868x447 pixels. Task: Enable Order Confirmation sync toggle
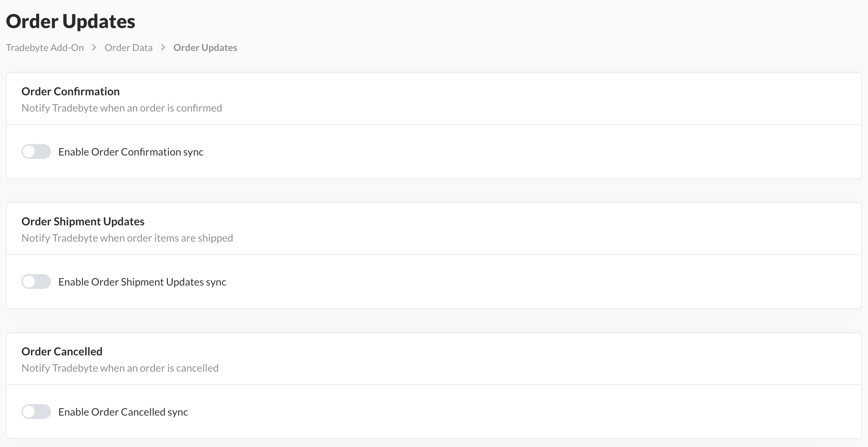pyautogui.click(x=36, y=151)
